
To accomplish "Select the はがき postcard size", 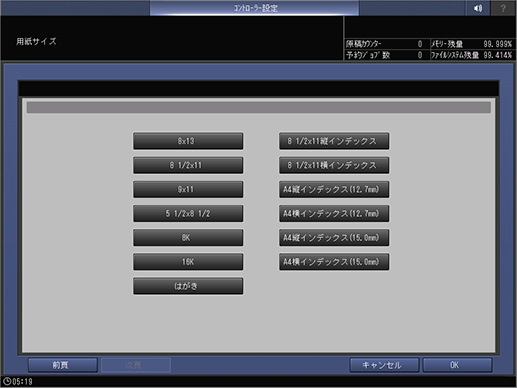I will pyautogui.click(x=188, y=286).
